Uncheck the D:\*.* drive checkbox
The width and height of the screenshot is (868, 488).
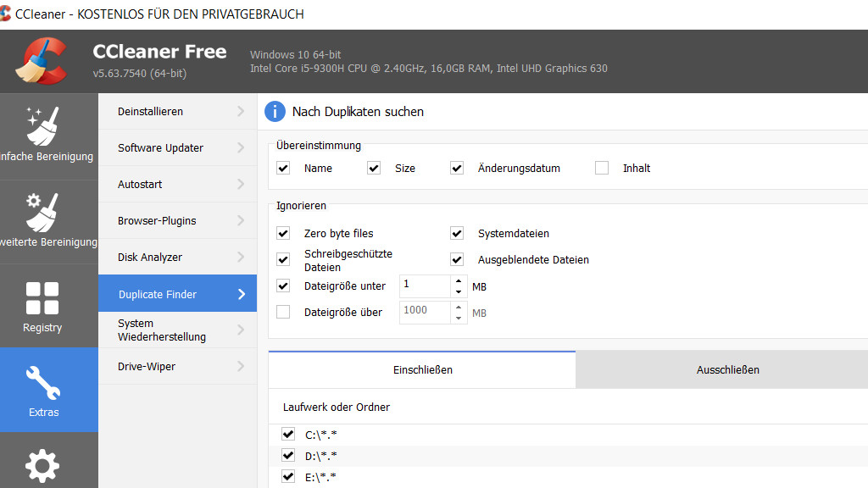click(288, 456)
